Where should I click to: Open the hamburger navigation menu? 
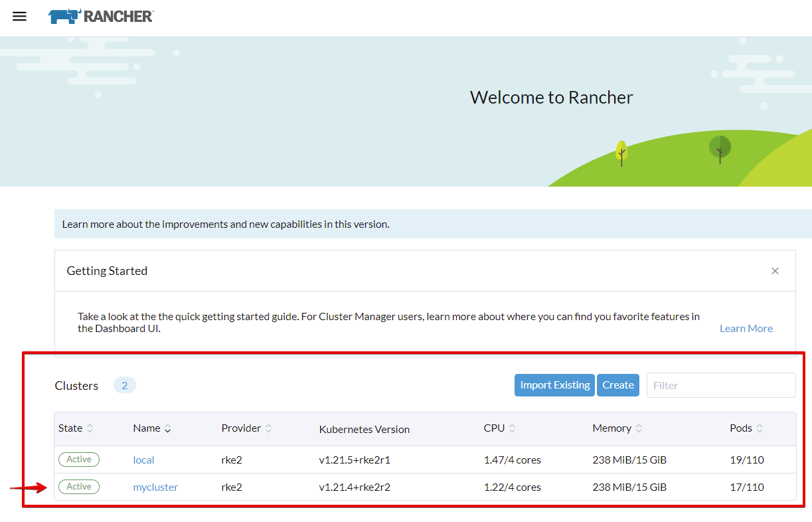(x=19, y=17)
